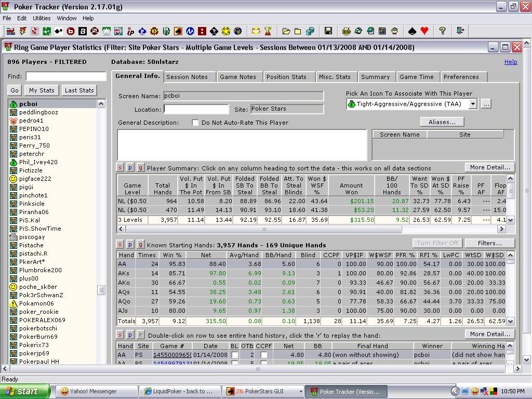
Task: Toggle BL checkbox in first AA hand row
Action: click(x=234, y=355)
